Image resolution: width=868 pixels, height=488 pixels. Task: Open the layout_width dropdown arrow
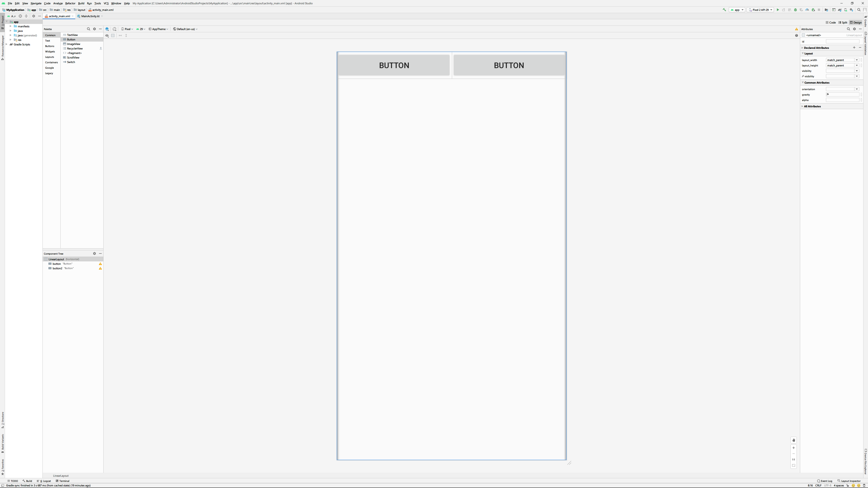(x=856, y=60)
